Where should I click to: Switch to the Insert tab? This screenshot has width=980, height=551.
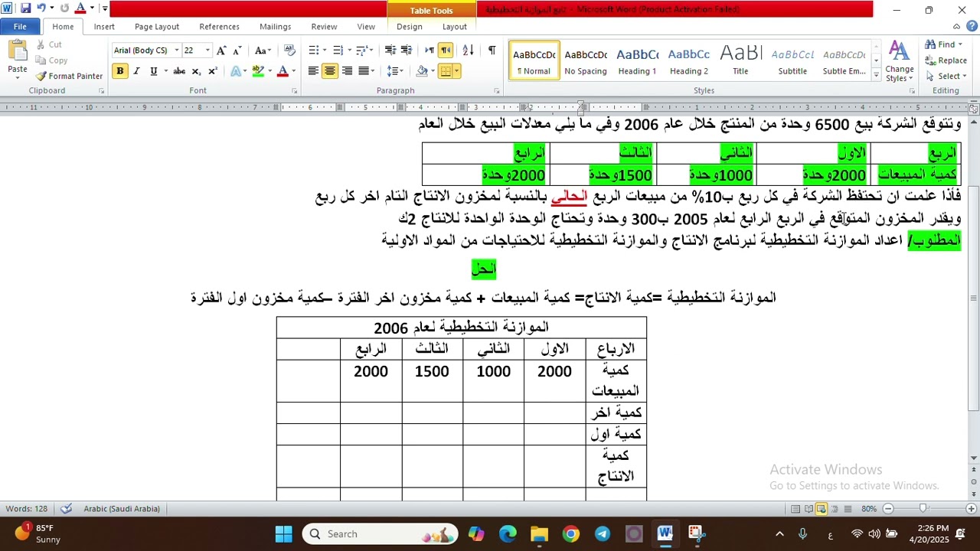[104, 26]
